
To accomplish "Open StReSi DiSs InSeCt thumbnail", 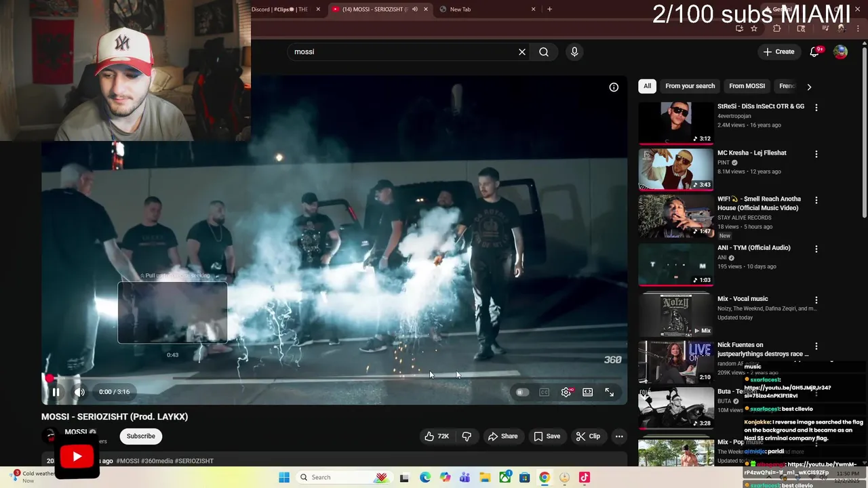I will tap(676, 123).
